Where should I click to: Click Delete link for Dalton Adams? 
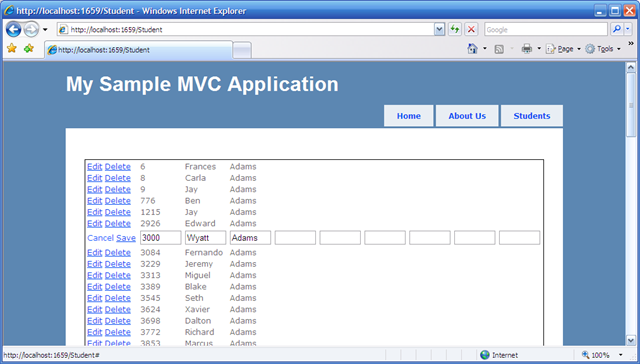coord(118,321)
